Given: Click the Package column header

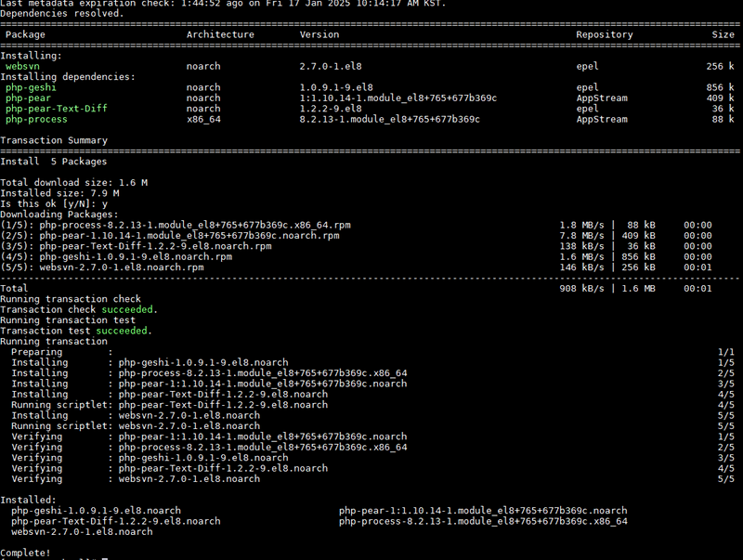Looking at the screenshot, I should click(x=25, y=34).
